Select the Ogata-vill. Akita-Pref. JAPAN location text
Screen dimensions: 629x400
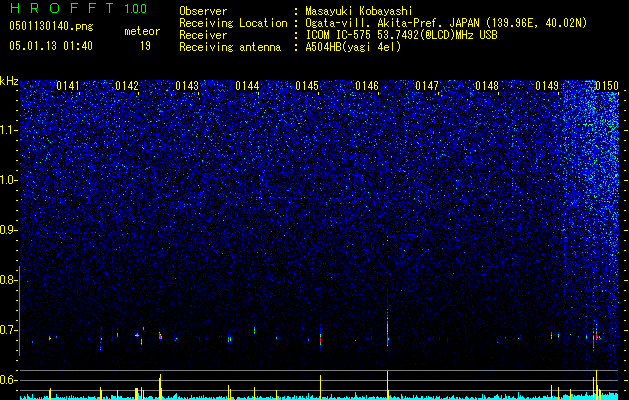[446, 24]
